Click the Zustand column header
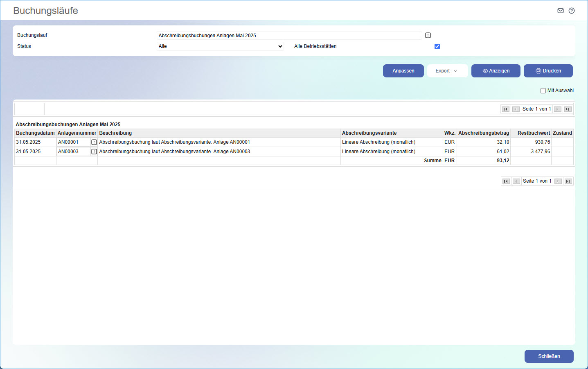Image resolution: width=588 pixels, height=369 pixels. pos(562,133)
